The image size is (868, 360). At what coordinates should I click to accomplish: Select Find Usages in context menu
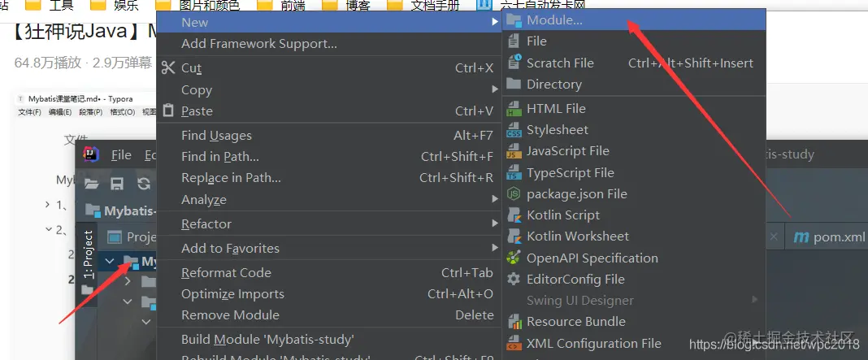[329, 135]
